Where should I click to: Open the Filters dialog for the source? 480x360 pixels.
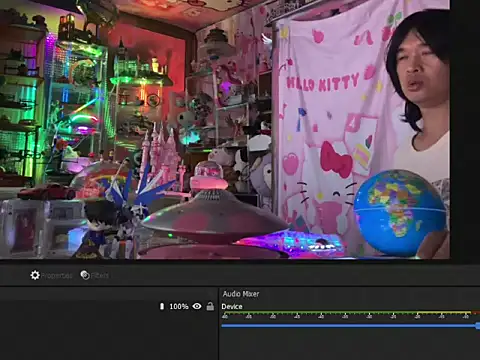[x=94, y=275]
